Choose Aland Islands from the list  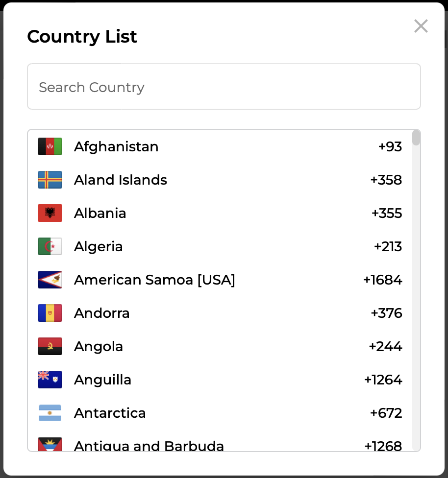(121, 180)
